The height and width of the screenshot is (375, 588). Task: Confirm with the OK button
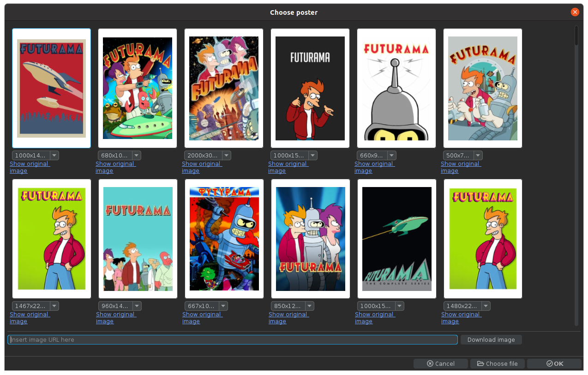[x=554, y=364]
